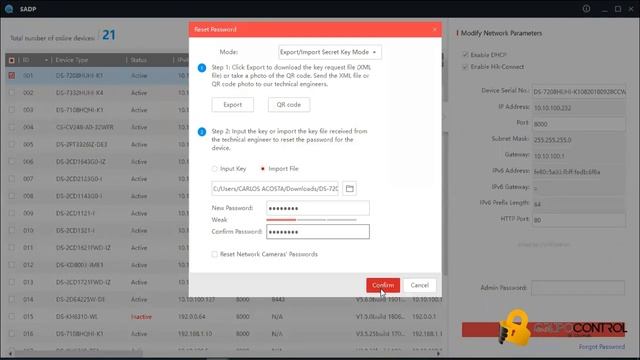Click the Admin Password input field

[578, 288]
